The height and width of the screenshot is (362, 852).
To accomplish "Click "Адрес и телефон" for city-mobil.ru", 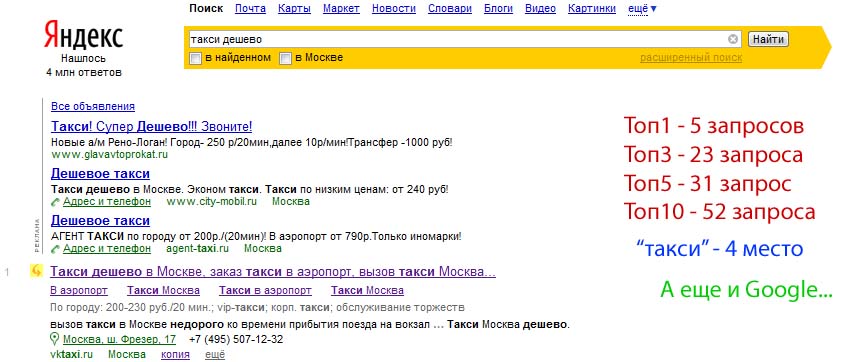I will 106,202.
